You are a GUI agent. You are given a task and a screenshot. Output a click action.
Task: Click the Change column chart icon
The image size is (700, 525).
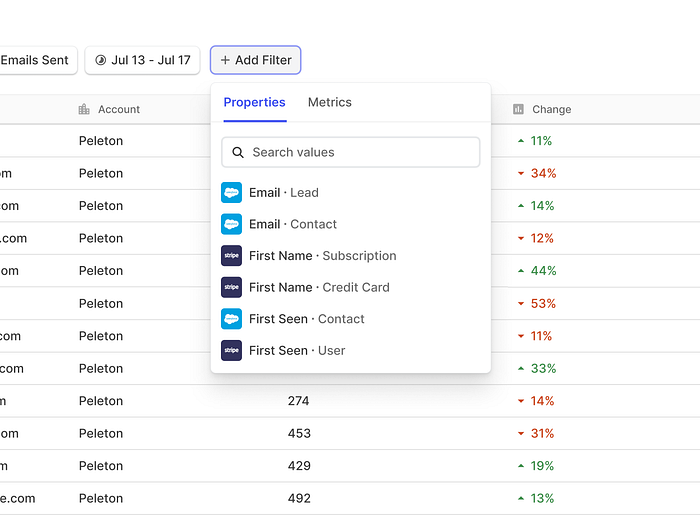point(518,109)
